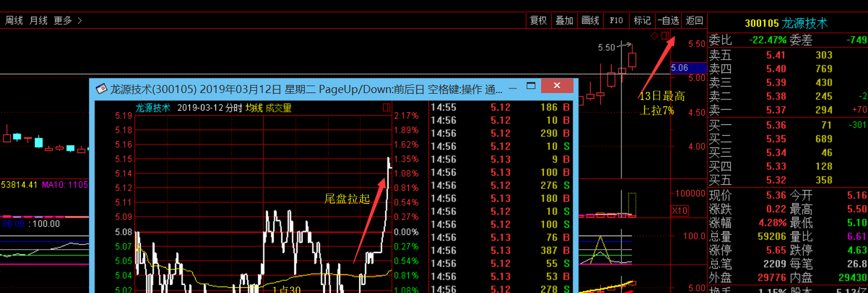The height and width of the screenshot is (293, 868).
Task: Click the 53814.41 volume value on the left
Action: tap(18, 184)
